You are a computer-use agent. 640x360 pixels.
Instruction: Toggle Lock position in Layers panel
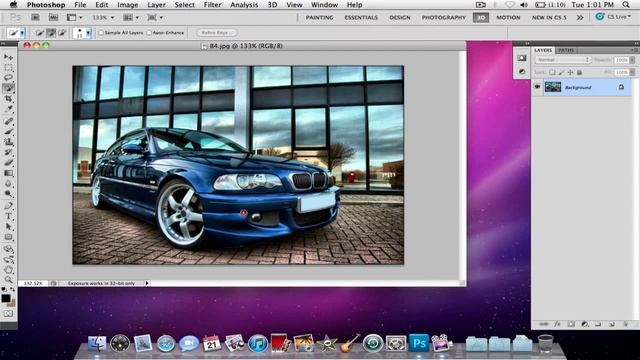[570, 72]
